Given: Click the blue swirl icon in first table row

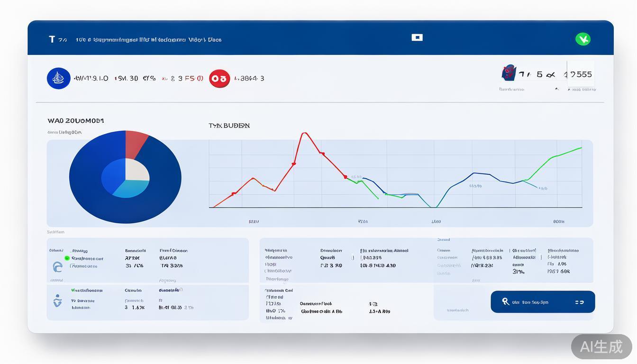Looking at the screenshot, I should pyautogui.click(x=57, y=267).
